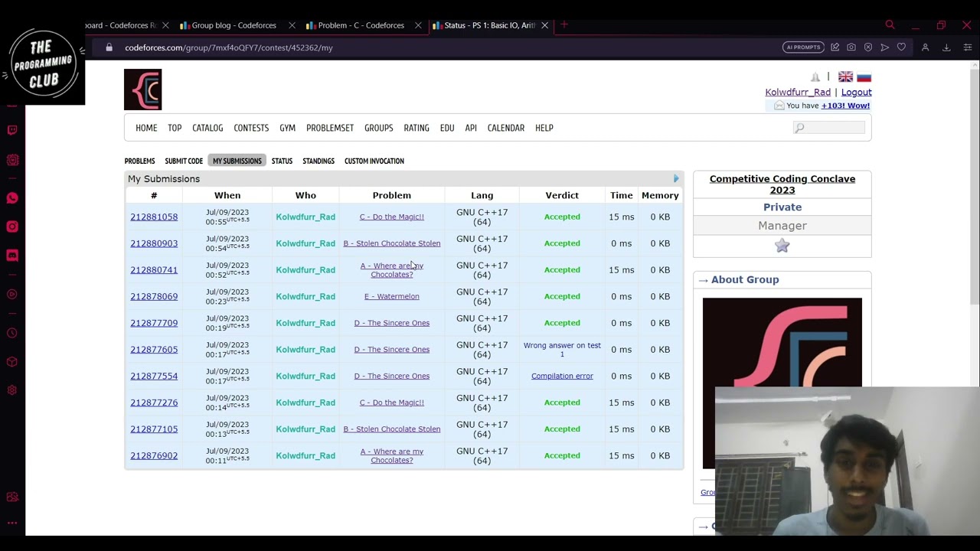Click the Codeforces search input field

(x=829, y=128)
